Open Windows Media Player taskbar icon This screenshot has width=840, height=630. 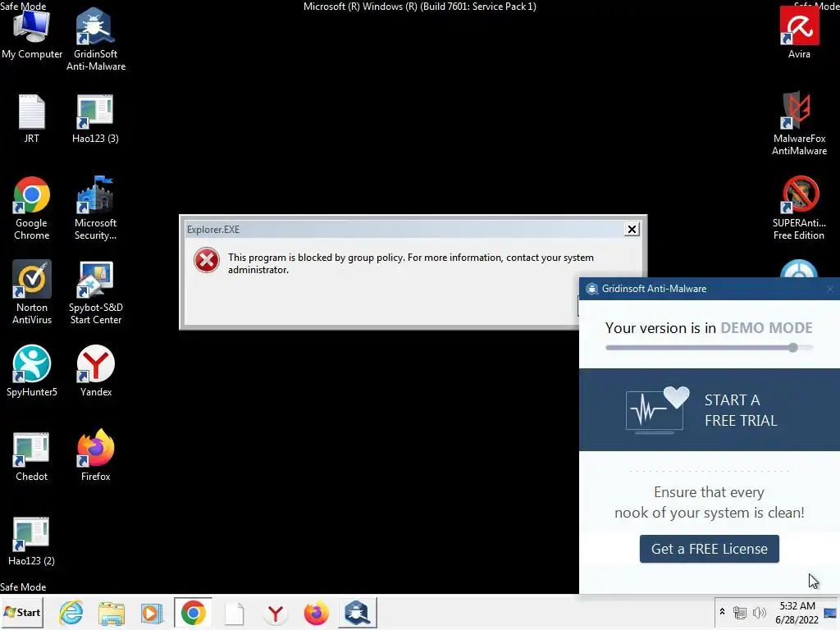pos(152,613)
